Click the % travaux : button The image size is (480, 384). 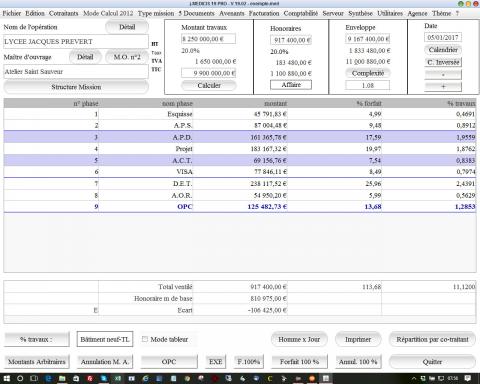pyautogui.click(x=37, y=339)
